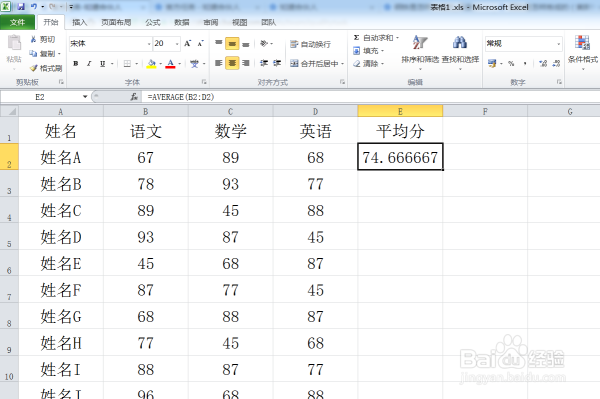The width and height of the screenshot is (600, 399).
Task: Click Merge and Center (合并后居中) button
Action: tap(314, 64)
